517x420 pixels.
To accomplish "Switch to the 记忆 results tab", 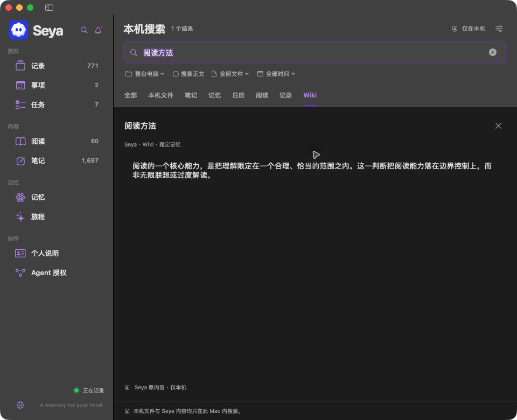I will pyautogui.click(x=215, y=95).
